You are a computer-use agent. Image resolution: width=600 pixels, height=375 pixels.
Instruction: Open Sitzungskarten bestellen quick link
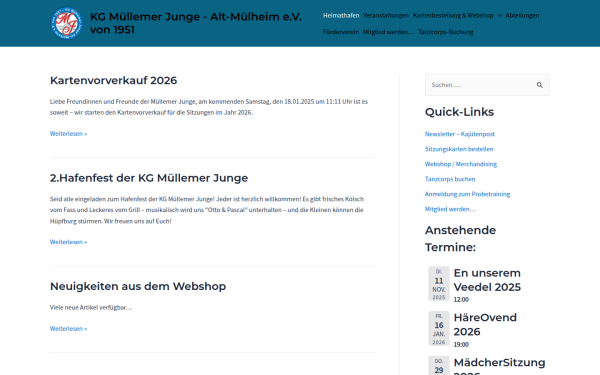click(459, 149)
